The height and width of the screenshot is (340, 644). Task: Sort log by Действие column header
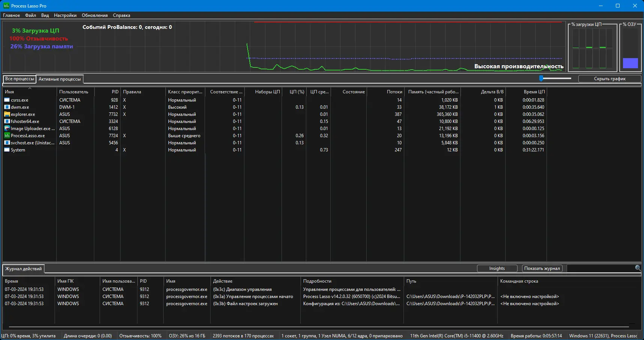(255, 281)
